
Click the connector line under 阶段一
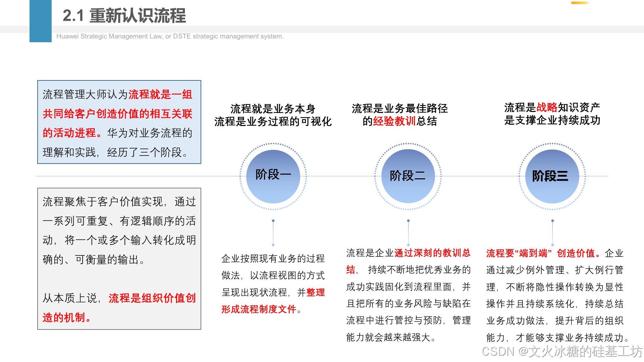click(x=273, y=233)
